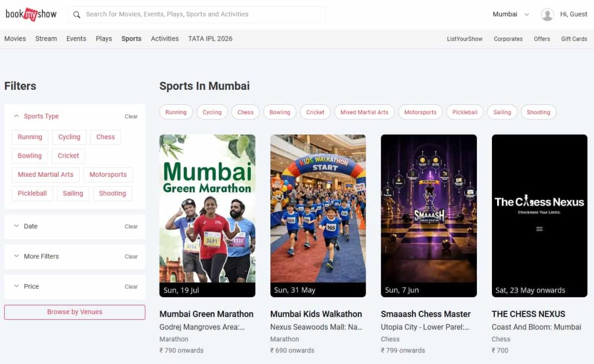Screen dimensions: 594x364
Task: Select the Pickleball chip above listings
Action: (465, 112)
